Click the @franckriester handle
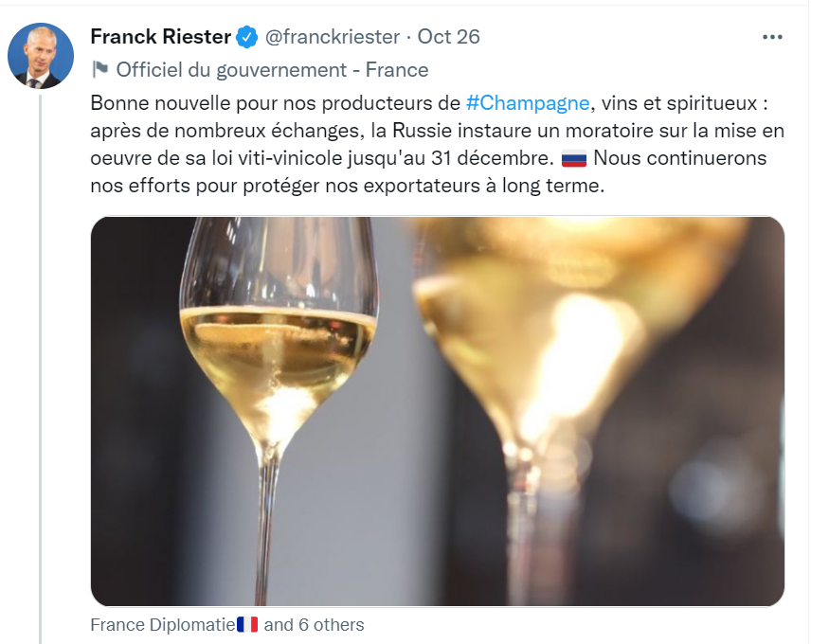Image resolution: width=829 pixels, height=644 pixels. (332, 37)
